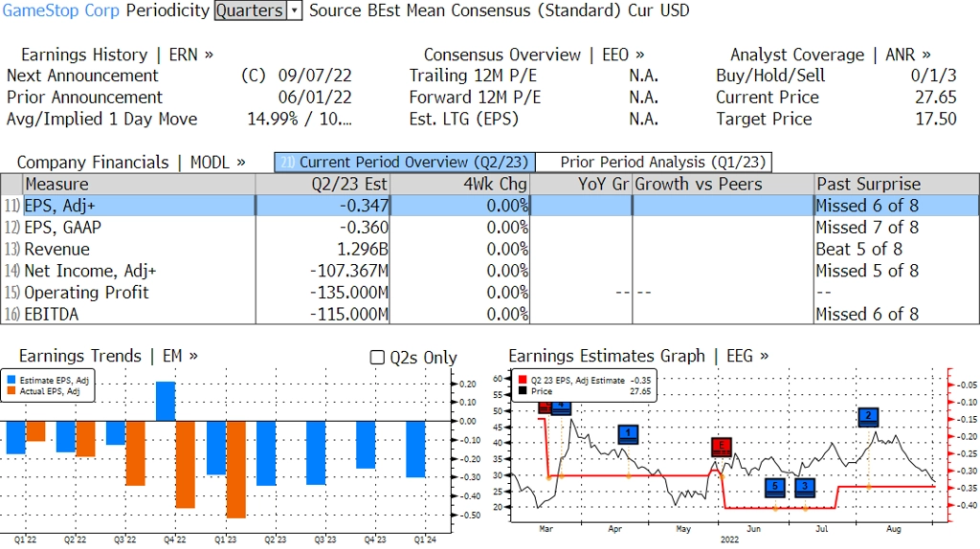This screenshot has width=980, height=549.
Task: Open Analyst Coverage ANR section link
Action: [830, 55]
